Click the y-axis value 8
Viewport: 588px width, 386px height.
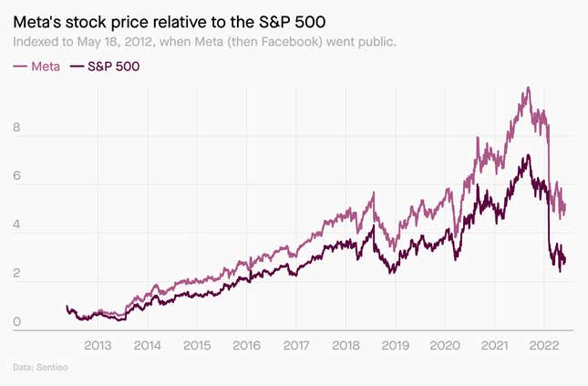point(16,127)
